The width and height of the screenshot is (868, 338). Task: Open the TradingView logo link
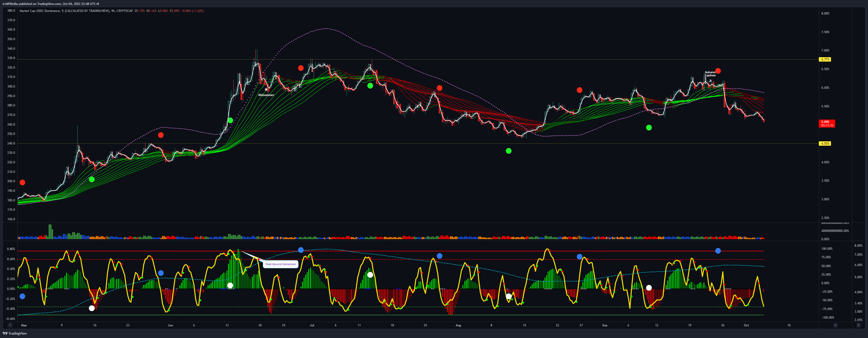coord(15,333)
